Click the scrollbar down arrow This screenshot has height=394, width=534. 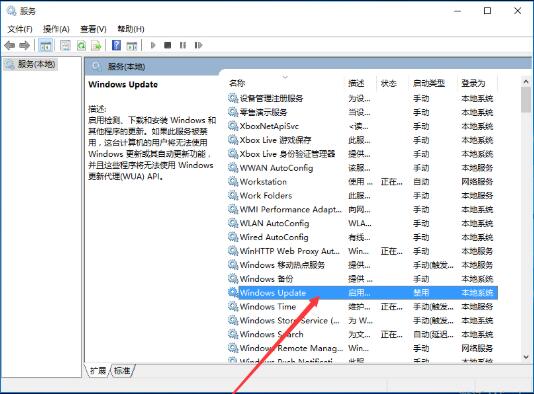coord(526,357)
